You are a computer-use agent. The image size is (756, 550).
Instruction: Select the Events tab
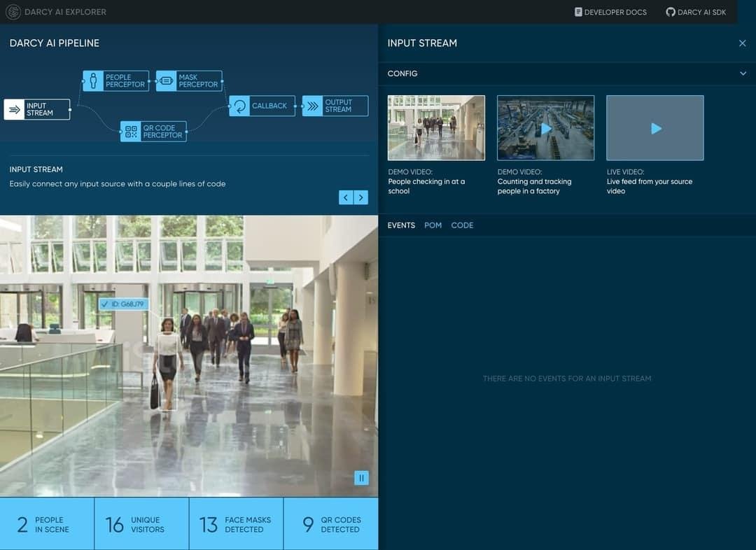click(401, 225)
